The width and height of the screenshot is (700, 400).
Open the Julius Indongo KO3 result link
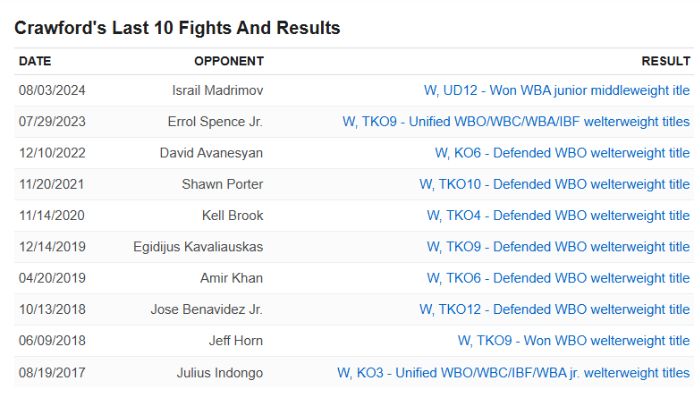(513, 373)
